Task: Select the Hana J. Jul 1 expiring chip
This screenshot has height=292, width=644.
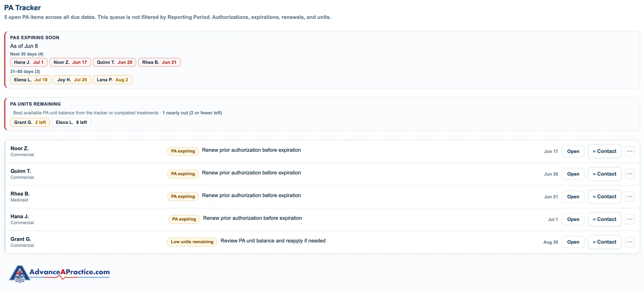Action: [29, 62]
